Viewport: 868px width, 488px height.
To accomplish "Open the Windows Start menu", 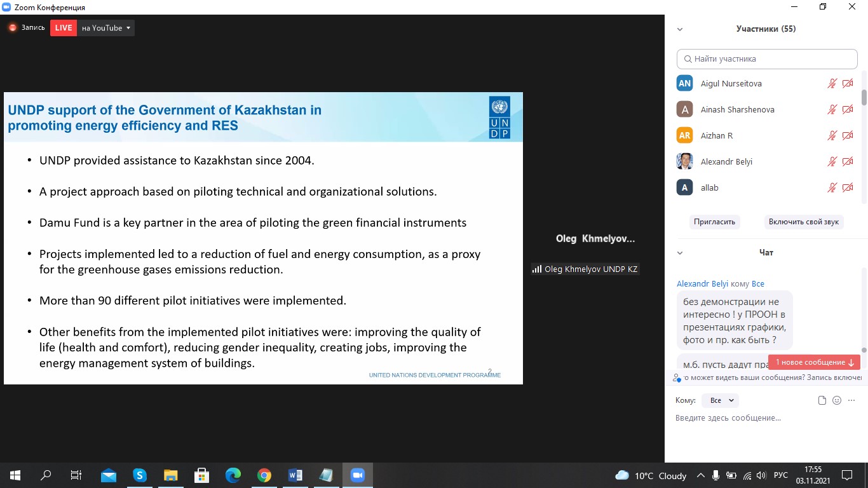I will (x=15, y=475).
